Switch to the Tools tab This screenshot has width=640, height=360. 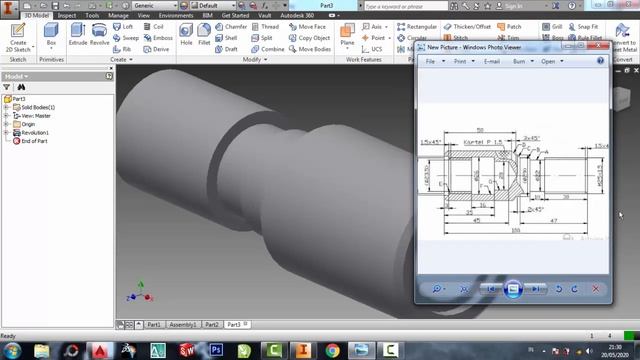[92, 16]
